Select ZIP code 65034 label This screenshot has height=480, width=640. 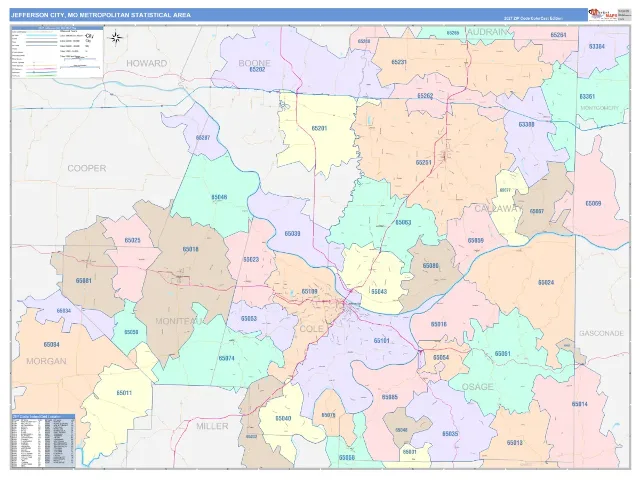point(64,311)
